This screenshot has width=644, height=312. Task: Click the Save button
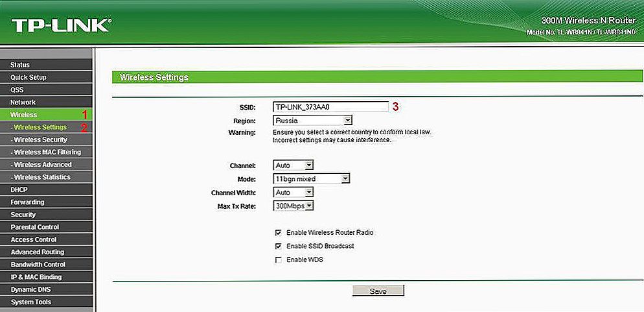pyautogui.click(x=378, y=291)
